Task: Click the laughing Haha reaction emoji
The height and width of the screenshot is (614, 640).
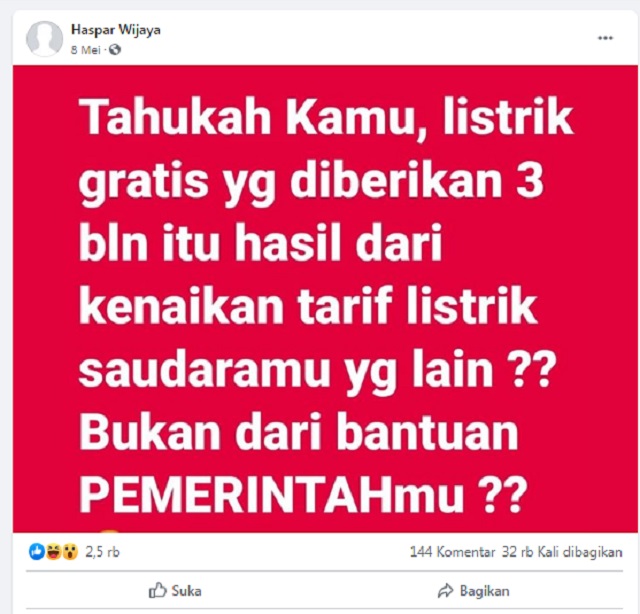Action: pyautogui.click(x=53, y=552)
